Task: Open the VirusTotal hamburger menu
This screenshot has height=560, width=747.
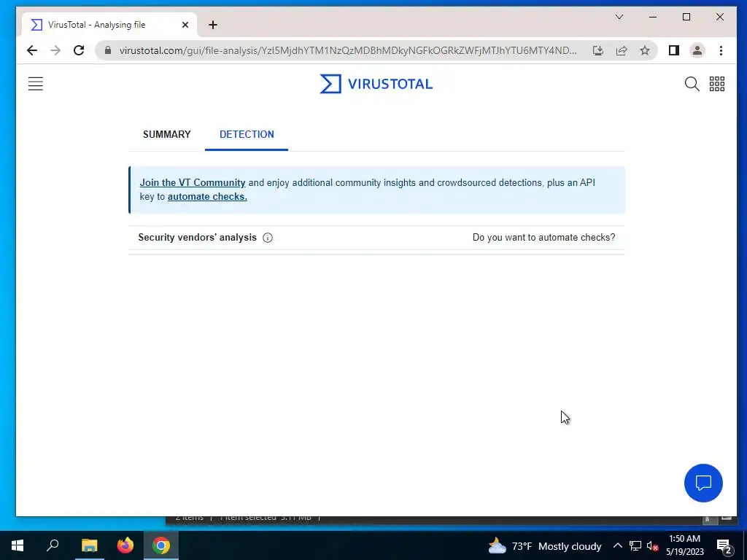Action: tap(36, 84)
